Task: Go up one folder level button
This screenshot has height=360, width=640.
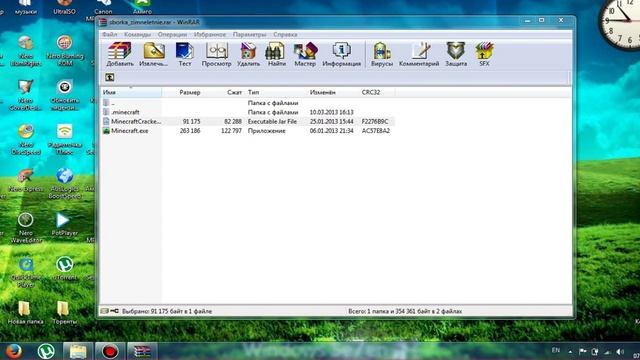Action: click(109, 77)
